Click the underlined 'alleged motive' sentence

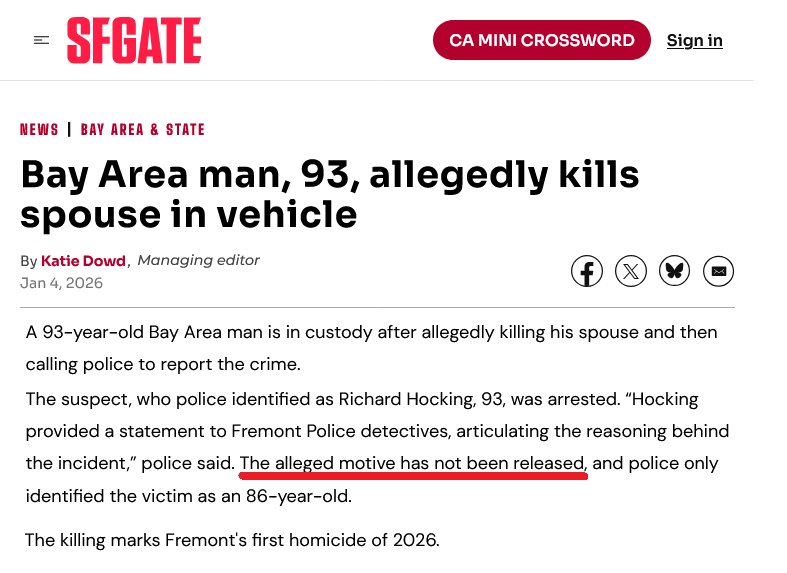(x=412, y=463)
